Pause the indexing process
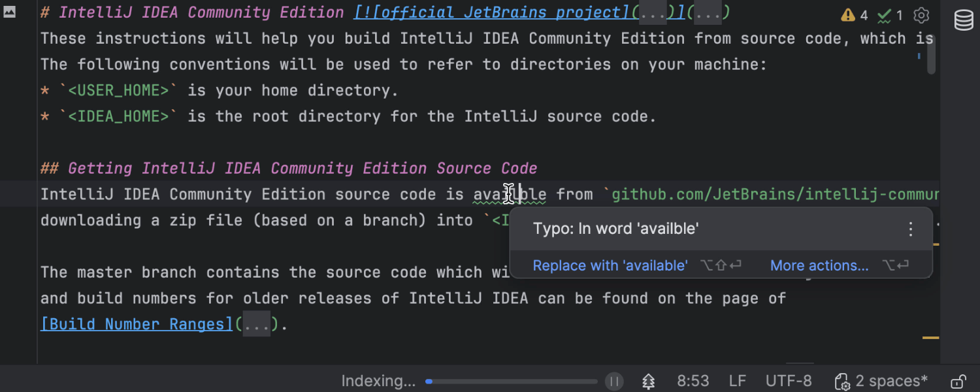Screen dimensions: 980x392 (613, 382)
